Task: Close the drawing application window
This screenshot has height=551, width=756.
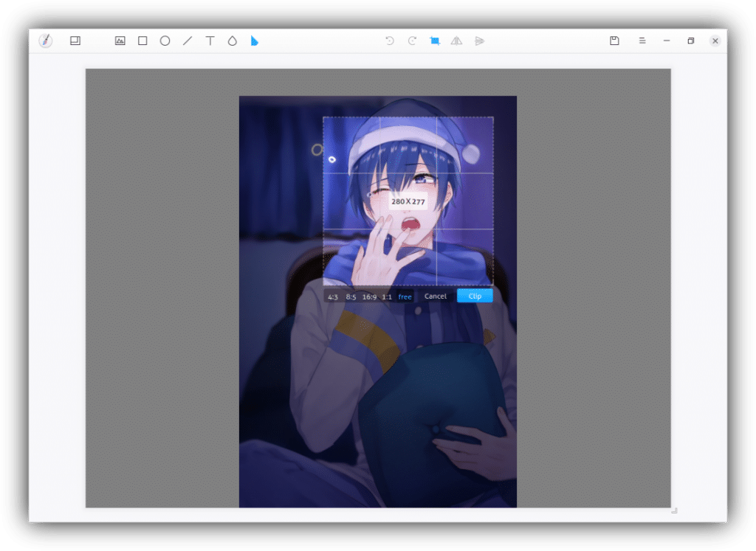Action: pos(715,41)
